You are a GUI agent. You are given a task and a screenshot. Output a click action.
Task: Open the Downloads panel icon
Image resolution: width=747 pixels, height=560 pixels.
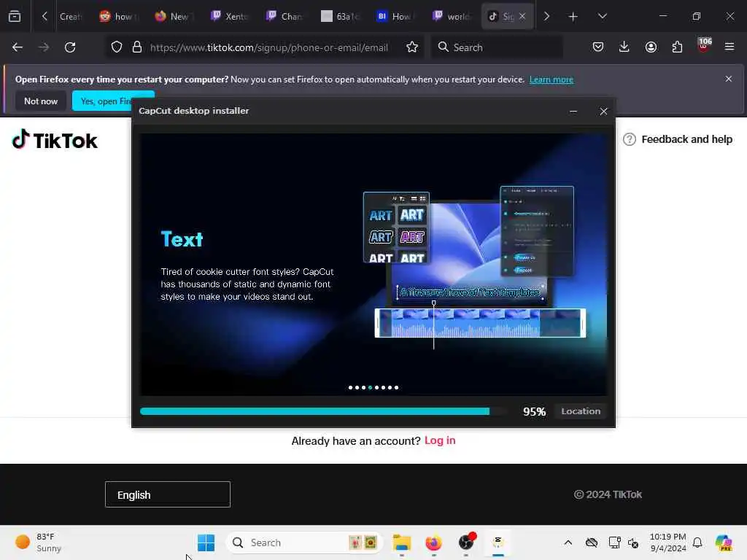click(x=624, y=47)
